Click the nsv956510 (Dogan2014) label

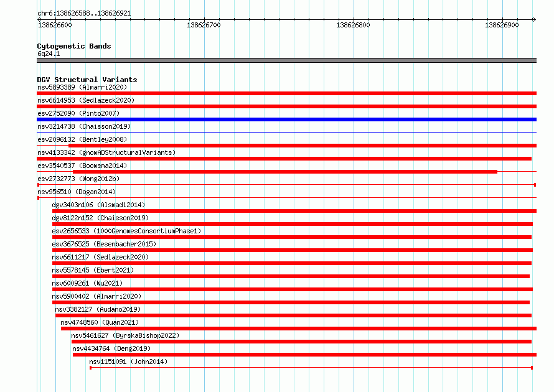(x=77, y=192)
